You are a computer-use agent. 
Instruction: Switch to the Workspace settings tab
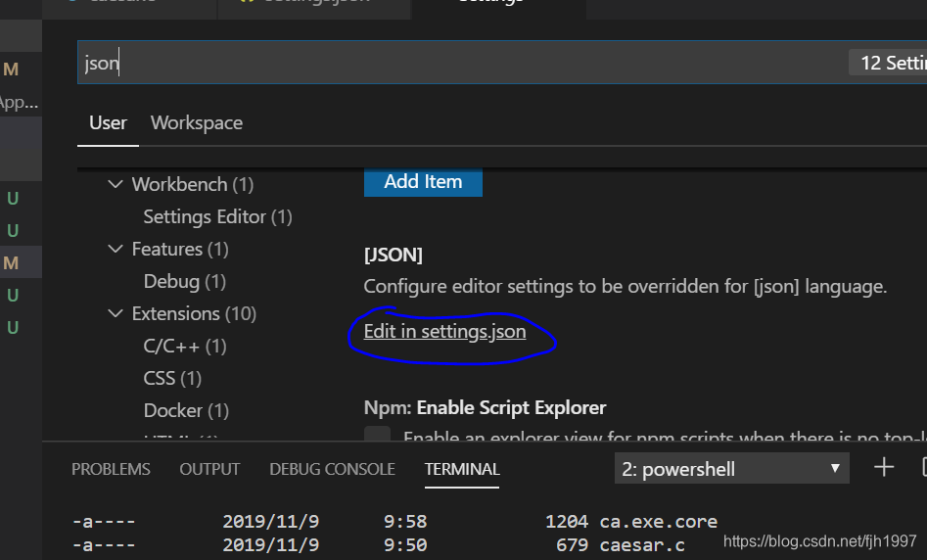pyautogui.click(x=197, y=123)
